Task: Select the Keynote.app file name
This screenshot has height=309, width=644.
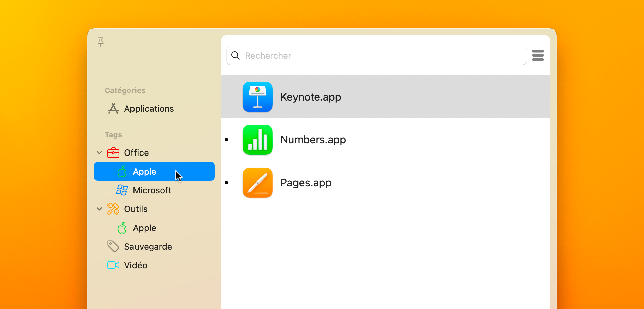Action: click(x=311, y=97)
